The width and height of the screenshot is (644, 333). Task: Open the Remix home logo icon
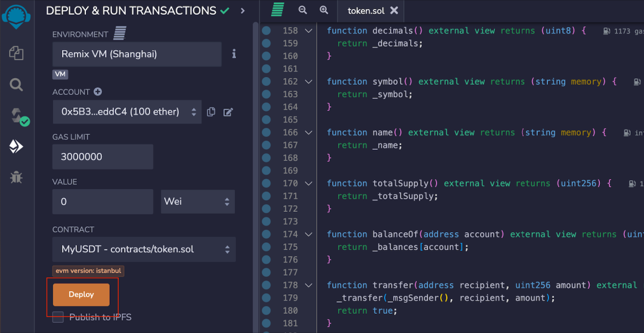coord(17,17)
